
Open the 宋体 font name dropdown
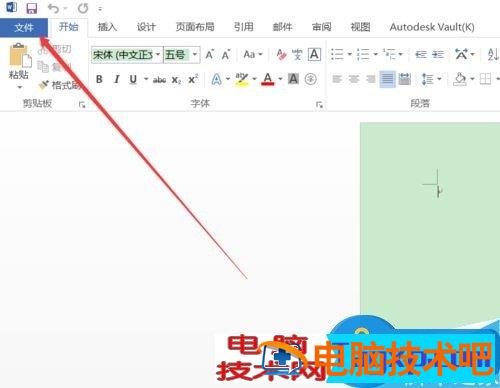158,54
